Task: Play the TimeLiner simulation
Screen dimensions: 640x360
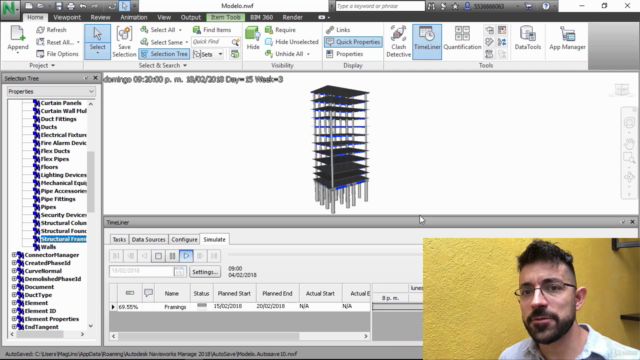Action: point(186,256)
